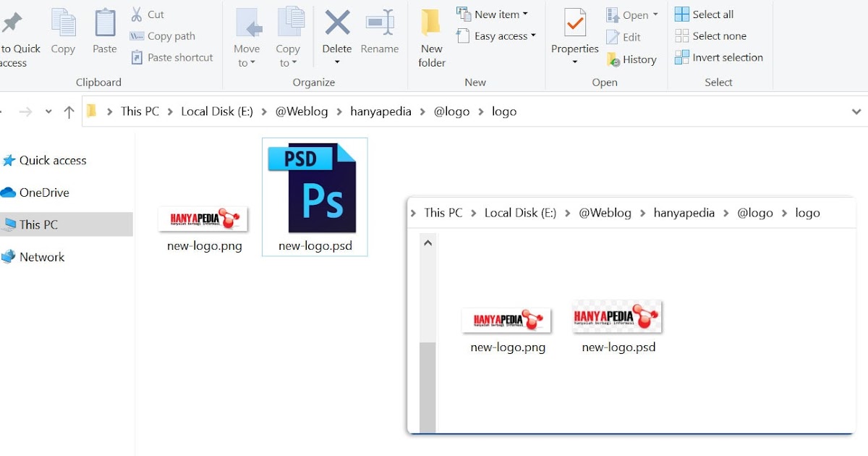Click Edit in the Open group
Viewport: 868px width, 456px height.
point(624,37)
